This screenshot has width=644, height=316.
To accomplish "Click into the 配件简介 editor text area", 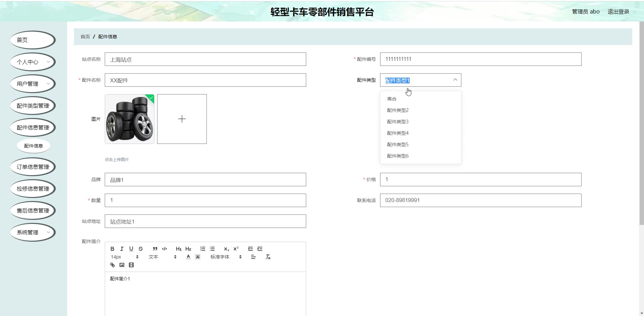I will click(x=205, y=294).
